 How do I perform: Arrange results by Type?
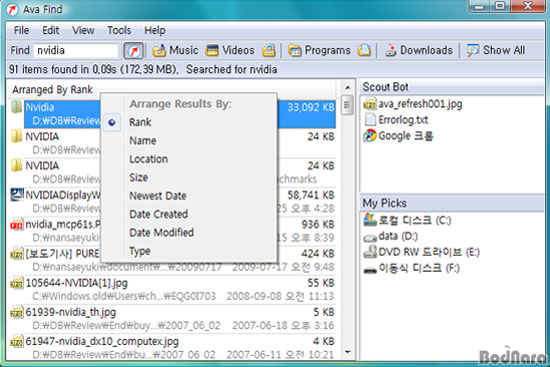[x=140, y=251]
